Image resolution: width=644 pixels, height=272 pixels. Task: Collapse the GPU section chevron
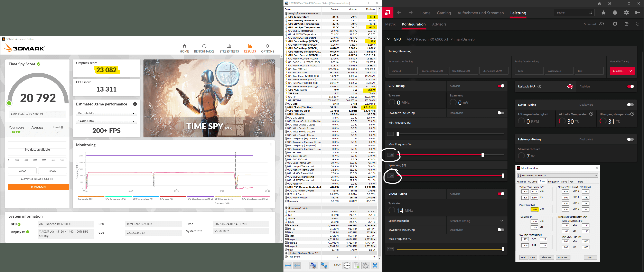tap(389, 39)
